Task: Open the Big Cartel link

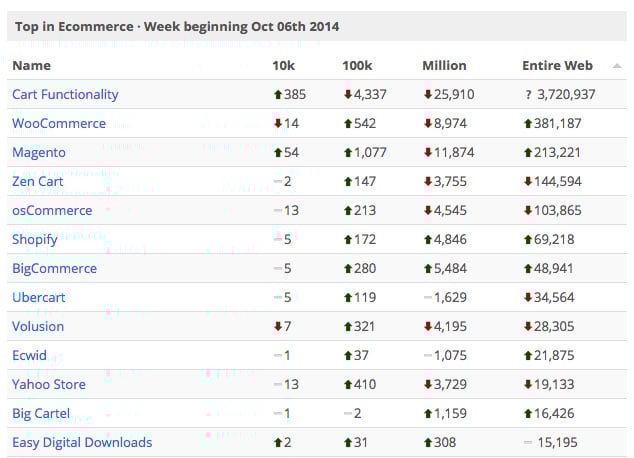Action: point(41,414)
